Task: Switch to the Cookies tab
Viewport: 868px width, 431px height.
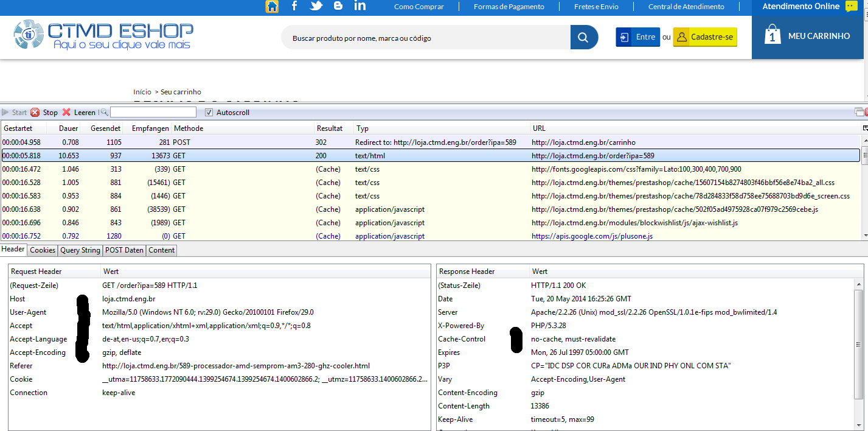Action: (43, 250)
